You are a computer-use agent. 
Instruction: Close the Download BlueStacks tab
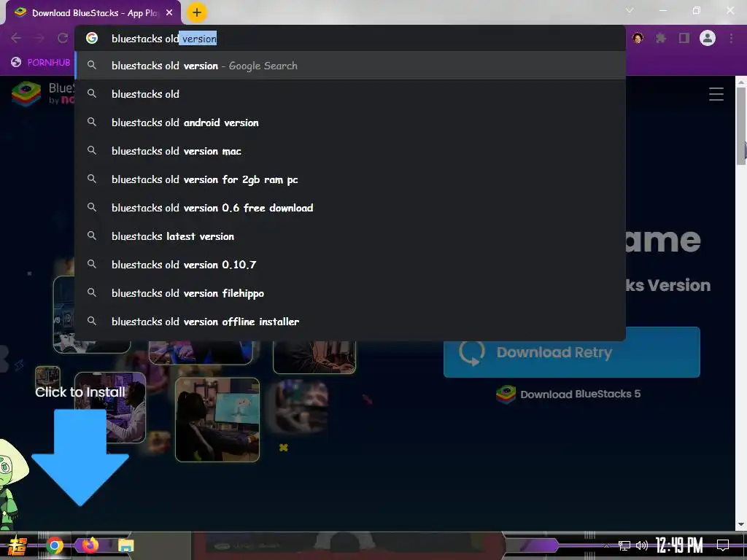pos(169,13)
